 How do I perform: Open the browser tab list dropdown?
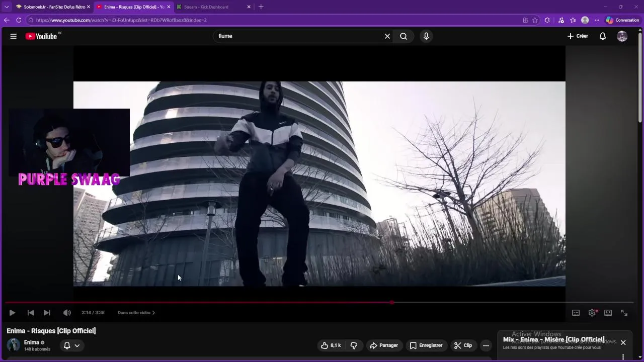pyautogui.click(x=7, y=7)
